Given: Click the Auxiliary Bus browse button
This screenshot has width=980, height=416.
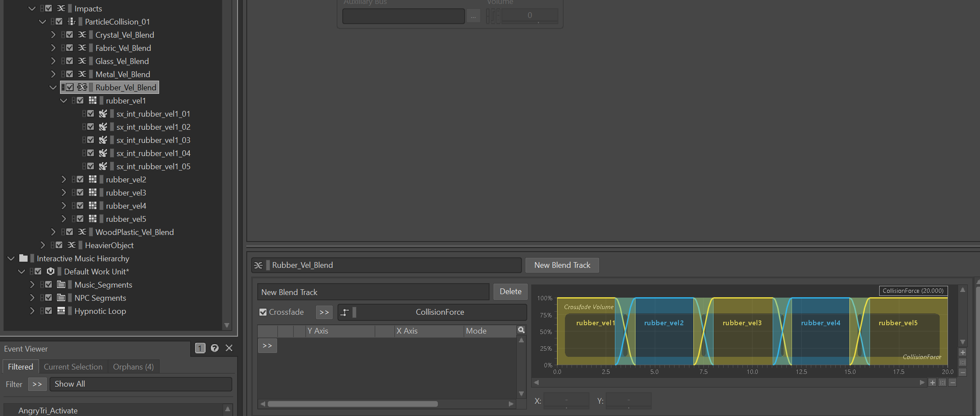Looking at the screenshot, I should pyautogui.click(x=473, y=16).
